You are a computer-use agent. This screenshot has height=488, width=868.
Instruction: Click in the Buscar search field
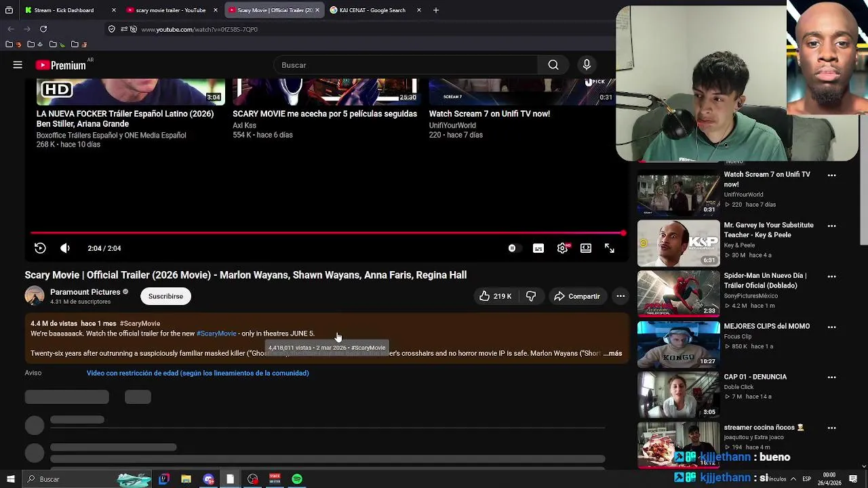tap(407, 65)
